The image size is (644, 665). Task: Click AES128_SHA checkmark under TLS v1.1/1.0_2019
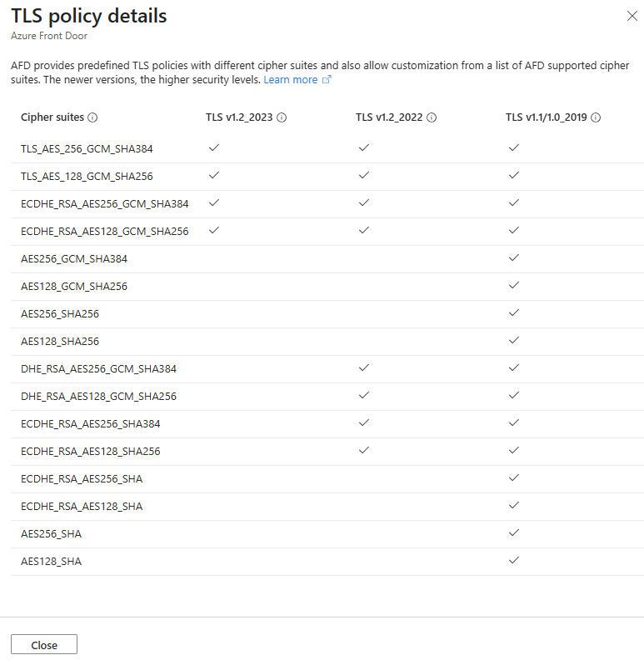point(514,560)
